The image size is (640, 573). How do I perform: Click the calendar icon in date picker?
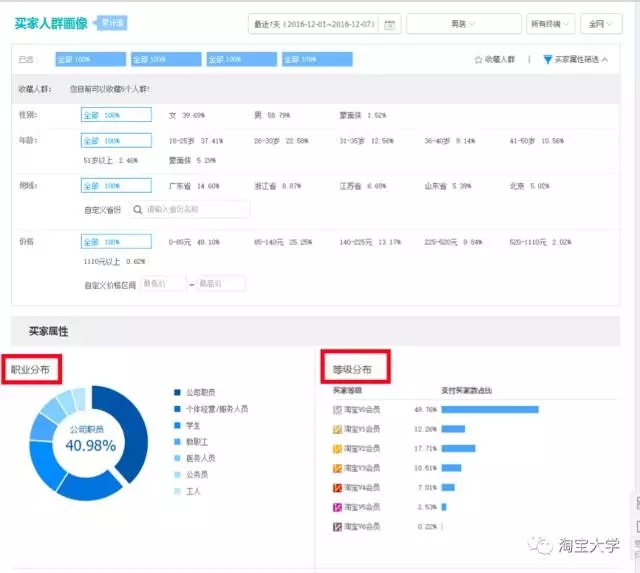coord(389,24)
